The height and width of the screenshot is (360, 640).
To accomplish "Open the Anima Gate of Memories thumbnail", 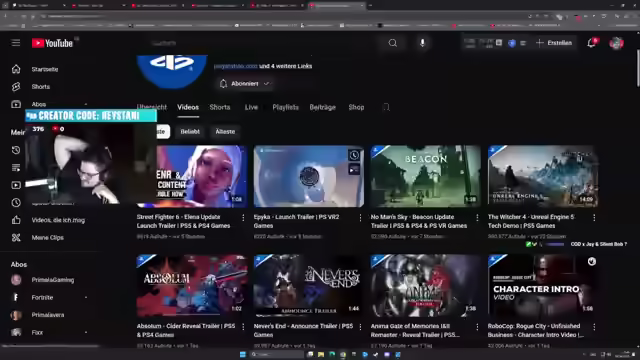I will click(x=426, y=286).
